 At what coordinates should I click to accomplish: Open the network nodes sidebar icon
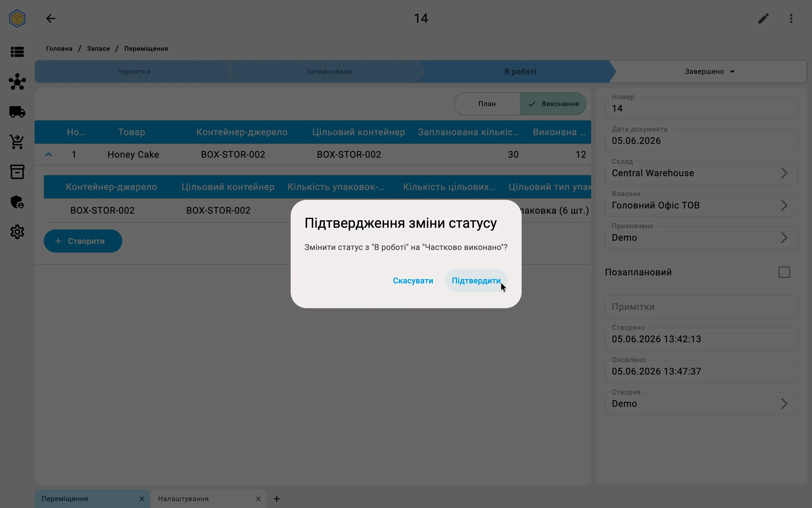tap(17, 82)
